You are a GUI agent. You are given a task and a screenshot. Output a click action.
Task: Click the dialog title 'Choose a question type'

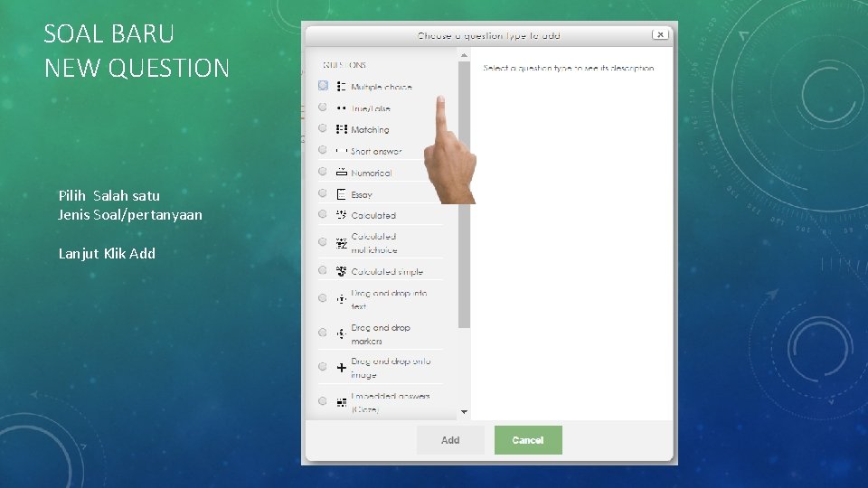click(x=489, y=36)
